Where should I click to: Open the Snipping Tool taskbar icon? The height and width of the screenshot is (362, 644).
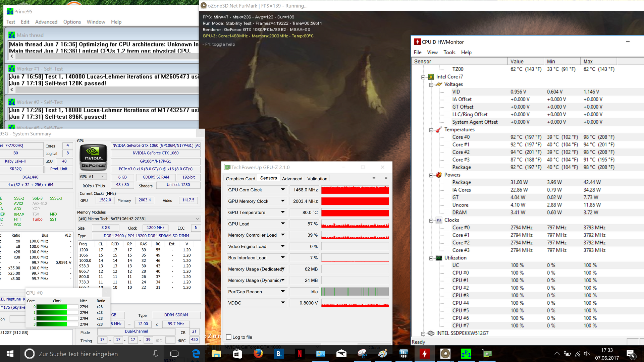(362, 354)
